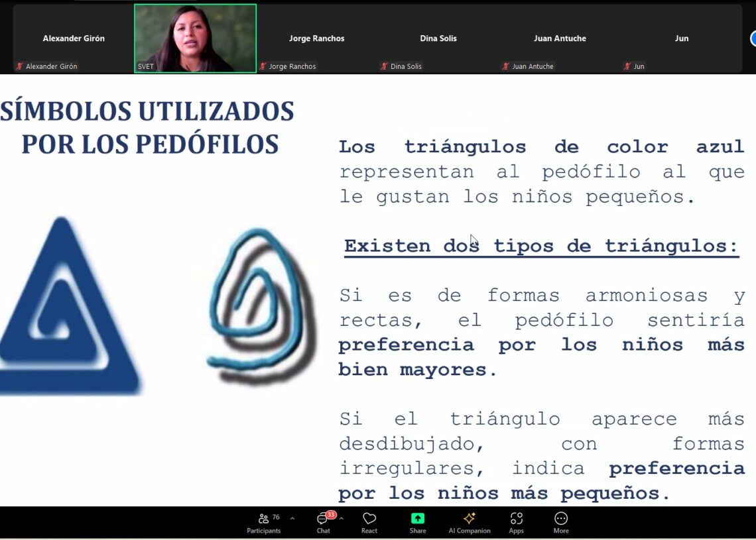Open the Participants panel
756x540 pixels.
tap(264, 522)
